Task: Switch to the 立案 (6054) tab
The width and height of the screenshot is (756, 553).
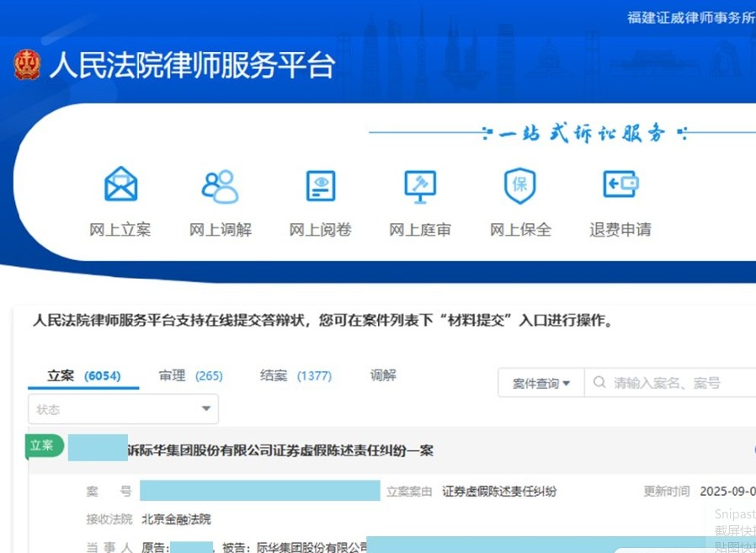Action: pyautogui.click(x=84, y=375)
